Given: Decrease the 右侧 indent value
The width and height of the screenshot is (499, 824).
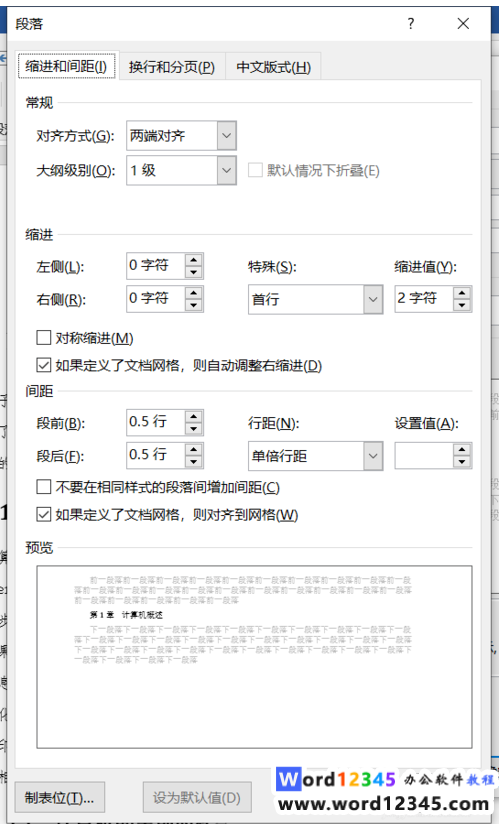Looking at the screenshot, I should click(x=194, y=305).
